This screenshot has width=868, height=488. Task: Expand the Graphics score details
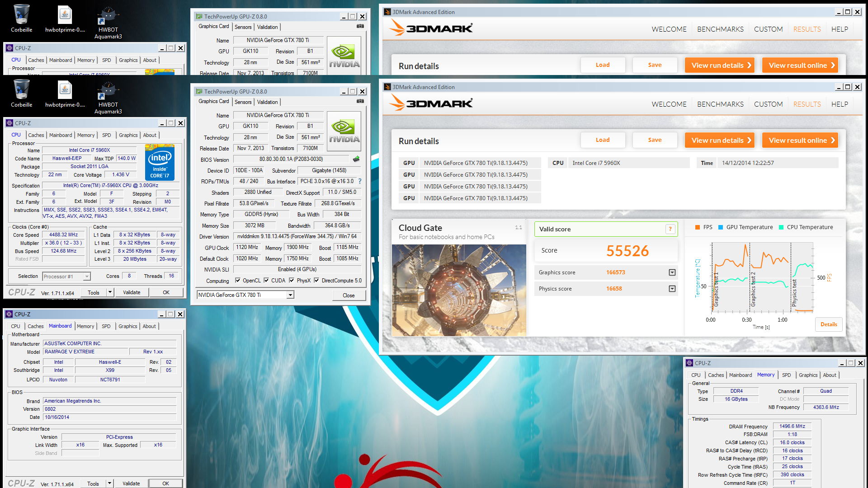pos(672,272)
